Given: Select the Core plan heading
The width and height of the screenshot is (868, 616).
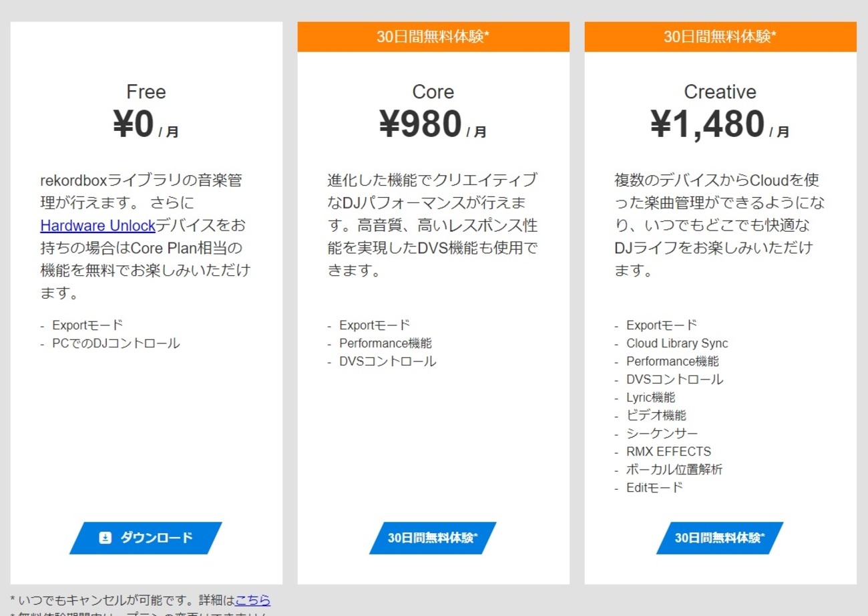Looking at the screenshot, I should tap(433, 92).
